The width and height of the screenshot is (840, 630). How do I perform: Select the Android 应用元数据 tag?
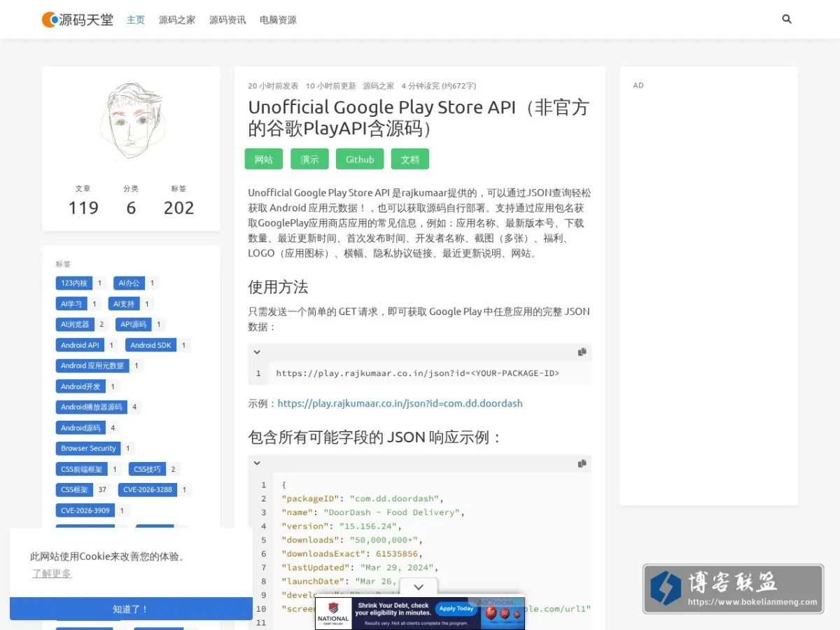pyautogui.click(x=92, y=365)
